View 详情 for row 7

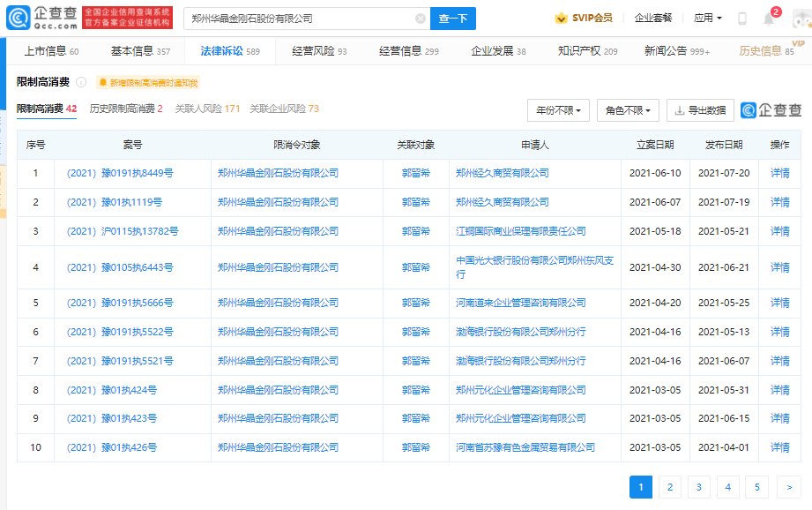[x=780, y=361]
